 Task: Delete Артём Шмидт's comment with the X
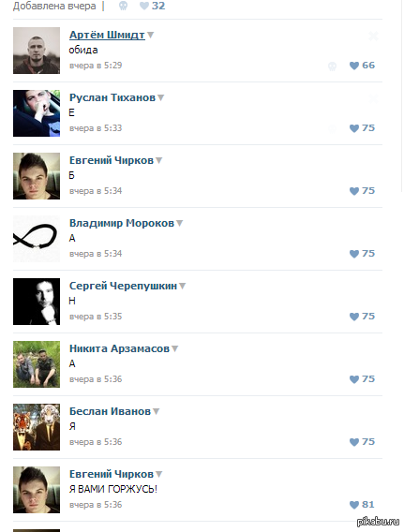(373, 36)
